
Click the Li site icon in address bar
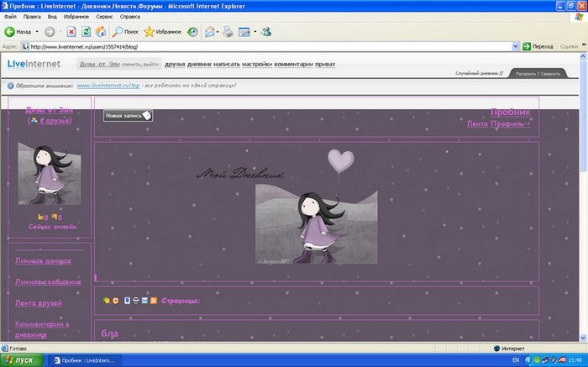coord(25,46)
